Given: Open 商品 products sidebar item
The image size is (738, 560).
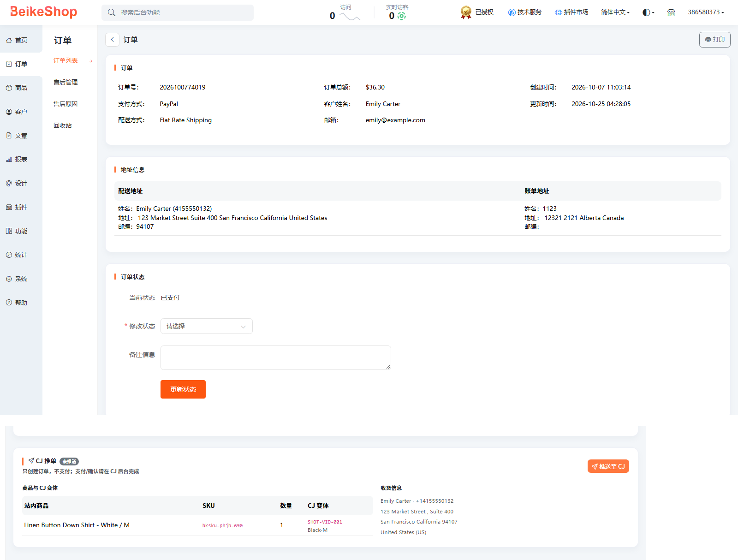Looking at the screenshot, I should (x=21, y=88).
